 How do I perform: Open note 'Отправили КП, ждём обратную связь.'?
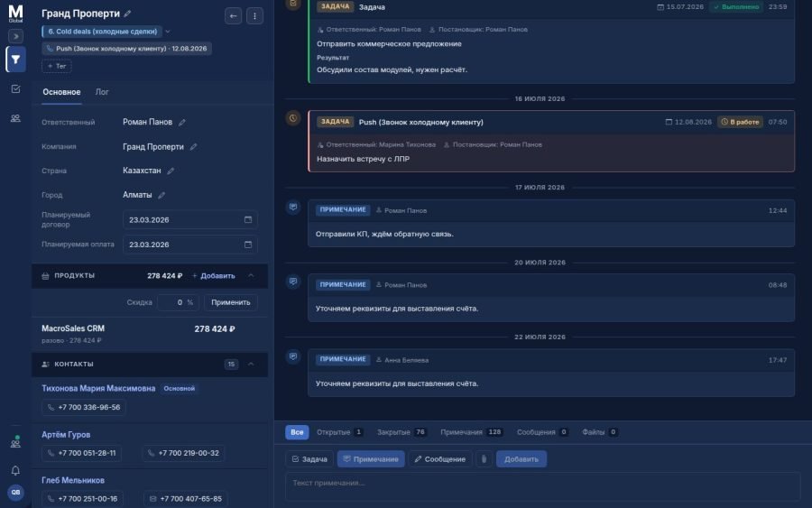(x=551, y=223)
